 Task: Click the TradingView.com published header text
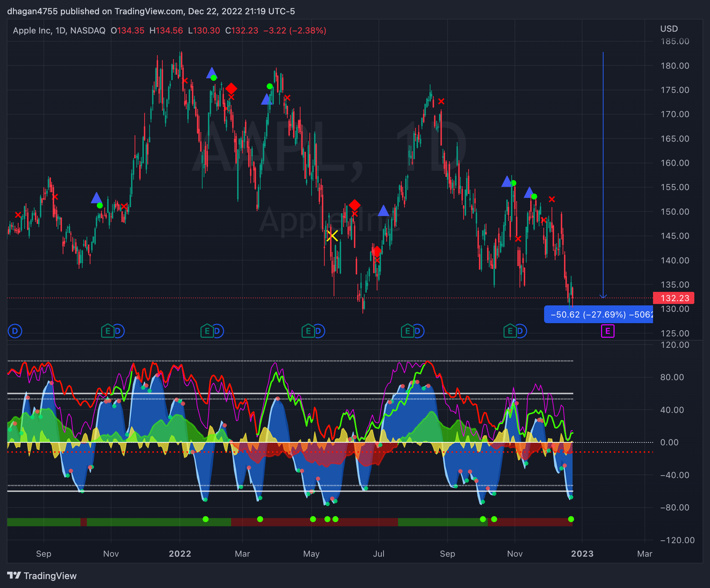(151, 11)
